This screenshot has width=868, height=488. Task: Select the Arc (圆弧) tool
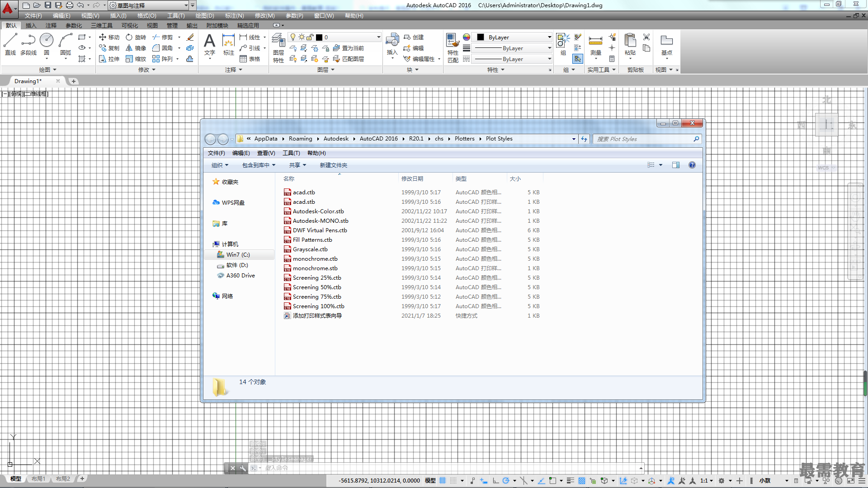coord(66,44)
